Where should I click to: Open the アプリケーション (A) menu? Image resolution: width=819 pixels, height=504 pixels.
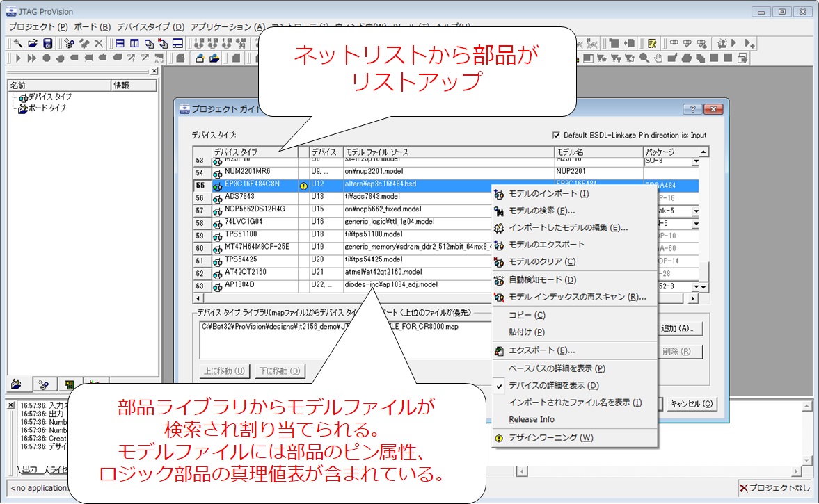tap(228, 26)
